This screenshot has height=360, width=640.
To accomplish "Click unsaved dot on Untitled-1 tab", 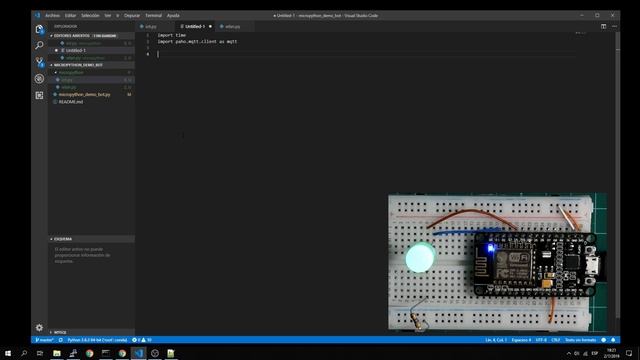I will (211, 27).
